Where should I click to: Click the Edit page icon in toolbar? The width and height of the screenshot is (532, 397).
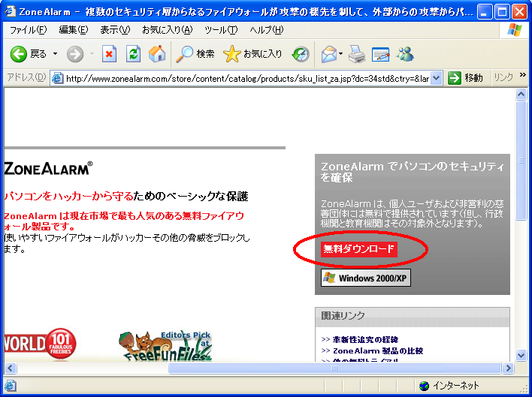point(380,55)
